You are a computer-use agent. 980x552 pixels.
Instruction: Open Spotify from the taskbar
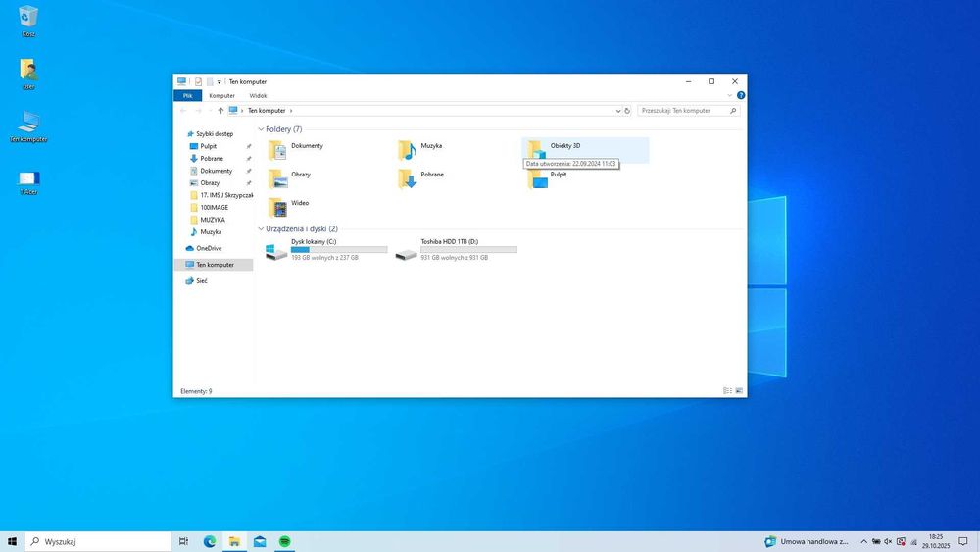(284, 541)
